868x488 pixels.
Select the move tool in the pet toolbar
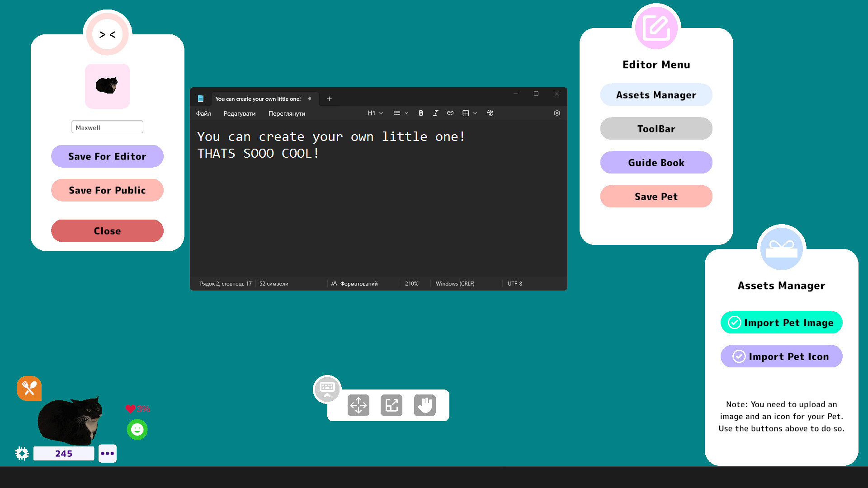tap(359, 405)
